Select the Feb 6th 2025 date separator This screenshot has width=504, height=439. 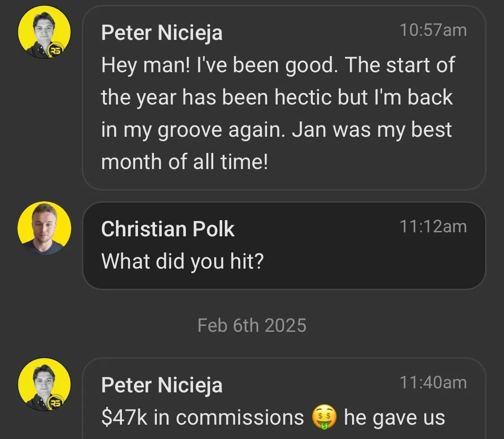(252, 325)
